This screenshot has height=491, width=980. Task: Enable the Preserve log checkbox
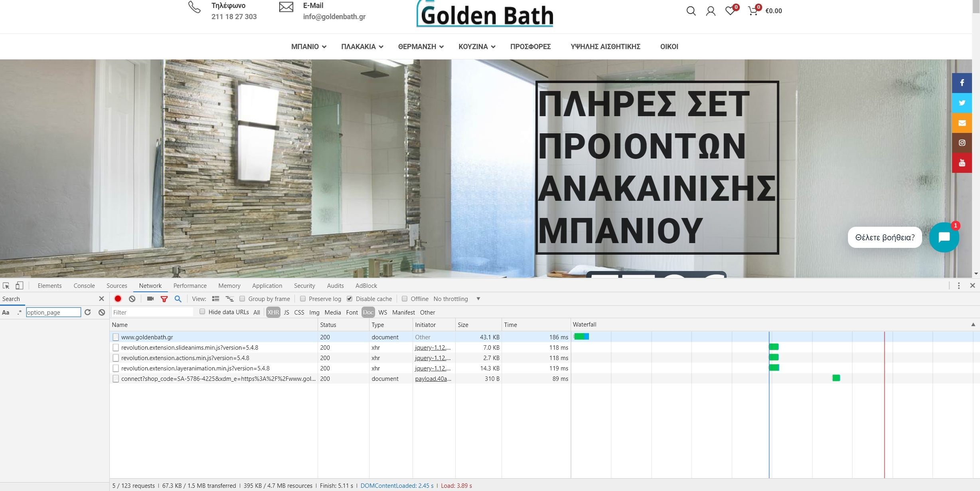pyautogui.click(x=303, y=299)
